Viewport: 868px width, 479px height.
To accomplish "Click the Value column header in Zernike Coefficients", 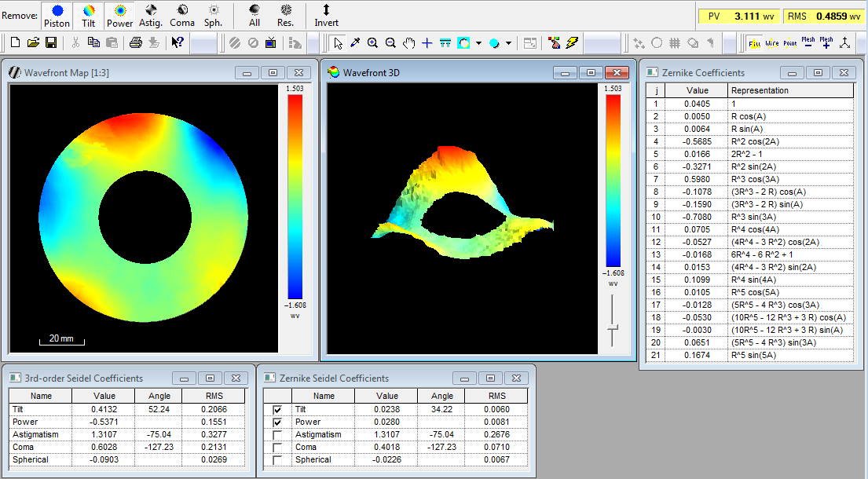I will click(697, 90).
